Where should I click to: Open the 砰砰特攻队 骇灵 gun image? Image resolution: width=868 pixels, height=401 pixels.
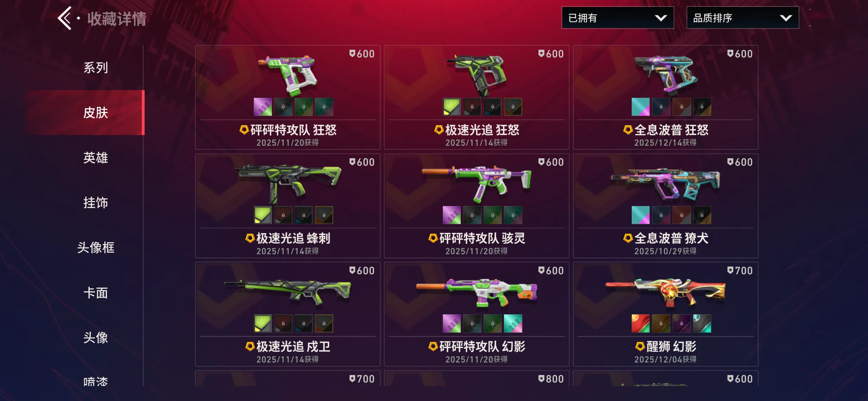pos(477,182)
